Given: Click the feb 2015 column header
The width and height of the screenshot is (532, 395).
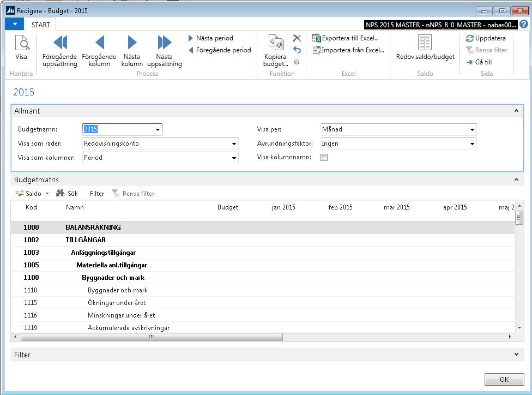Looking at the screenshot, I should 340,207.
